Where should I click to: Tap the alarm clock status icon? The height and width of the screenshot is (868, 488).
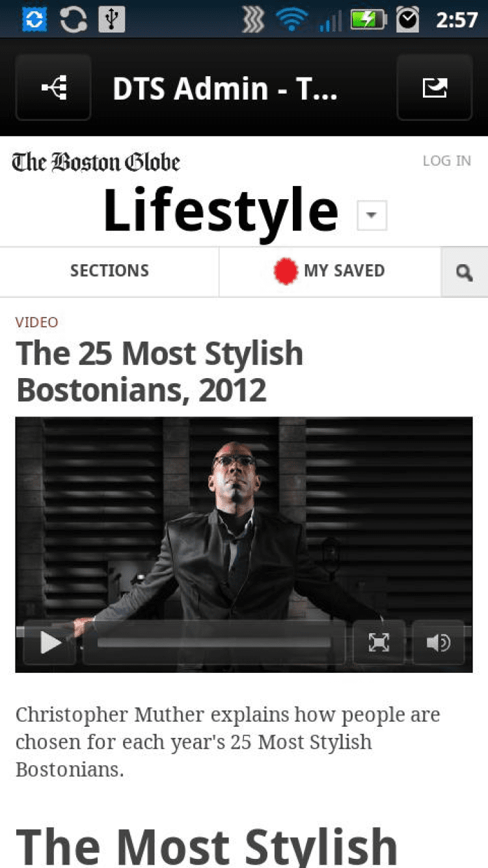tap(409, 20)
